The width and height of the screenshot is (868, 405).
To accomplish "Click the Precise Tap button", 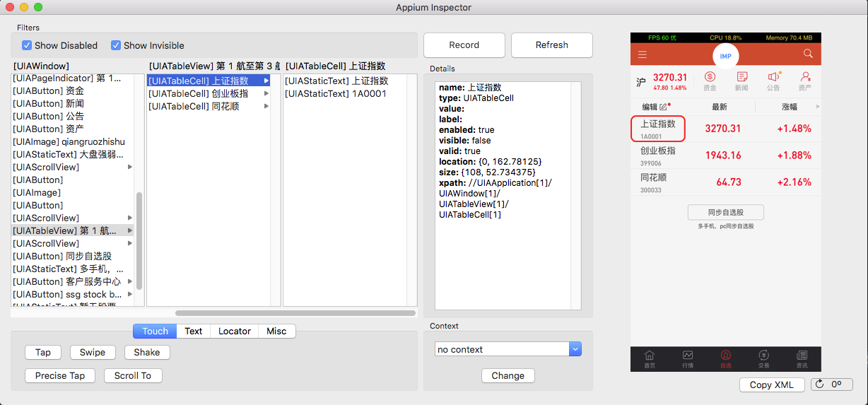I will pos(60,375).
